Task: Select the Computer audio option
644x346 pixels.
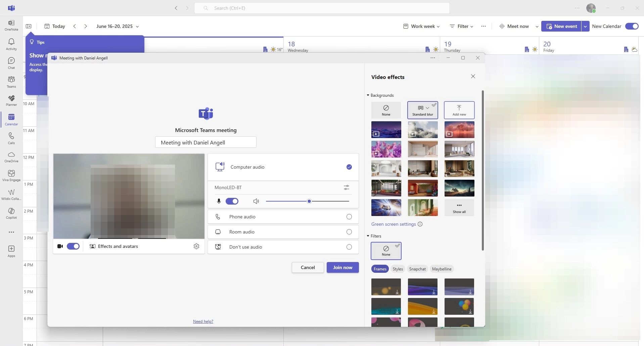Action: pos(283,167)
